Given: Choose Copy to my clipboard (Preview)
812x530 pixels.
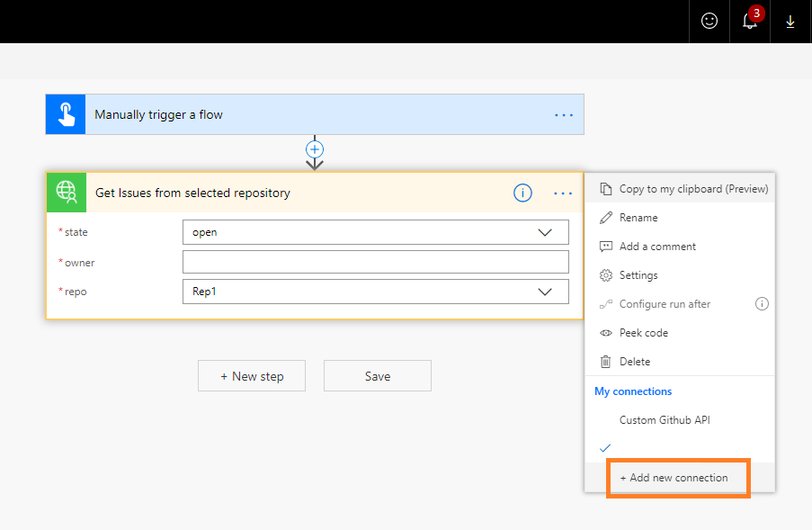Looking at the screenshot, I should 680,189.
